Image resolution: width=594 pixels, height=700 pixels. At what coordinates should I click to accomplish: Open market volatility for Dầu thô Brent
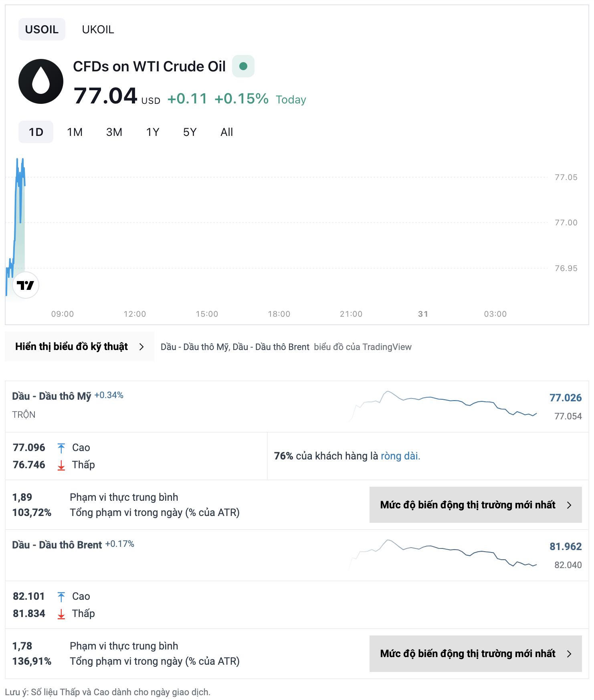tap(475, 653)
